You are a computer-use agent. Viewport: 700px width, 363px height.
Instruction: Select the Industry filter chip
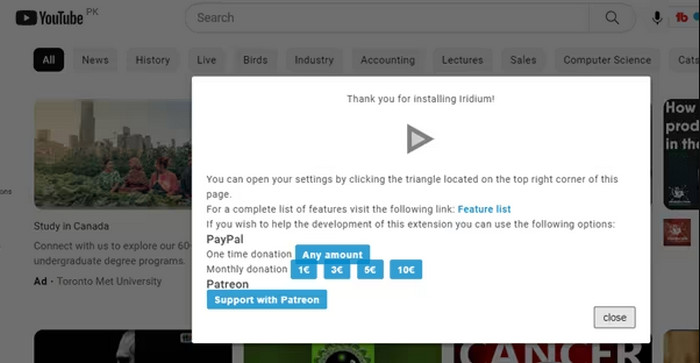[314, 60]
